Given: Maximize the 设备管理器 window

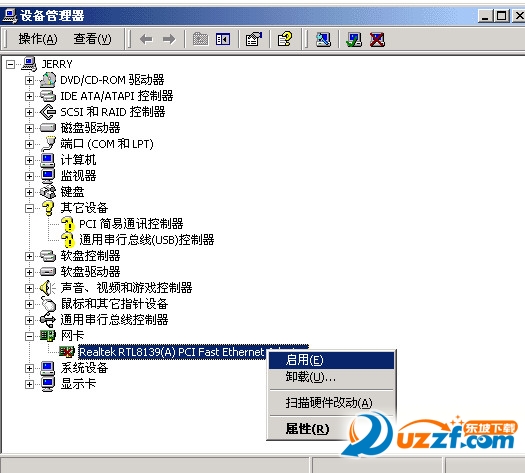Looking at the screenshot, I should click(x=502, y=16).
